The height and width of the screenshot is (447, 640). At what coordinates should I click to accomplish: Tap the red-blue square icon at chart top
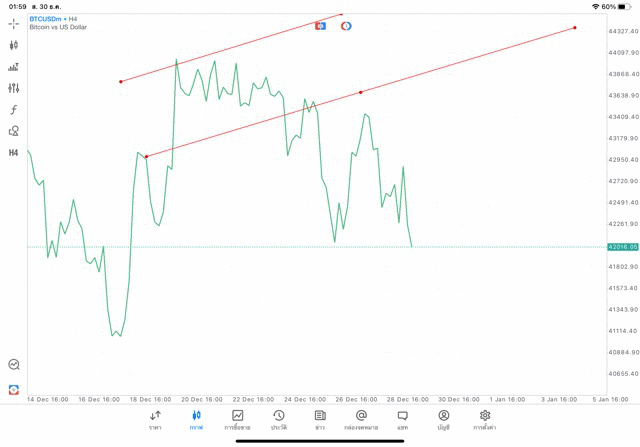click(x=321, y=25)
